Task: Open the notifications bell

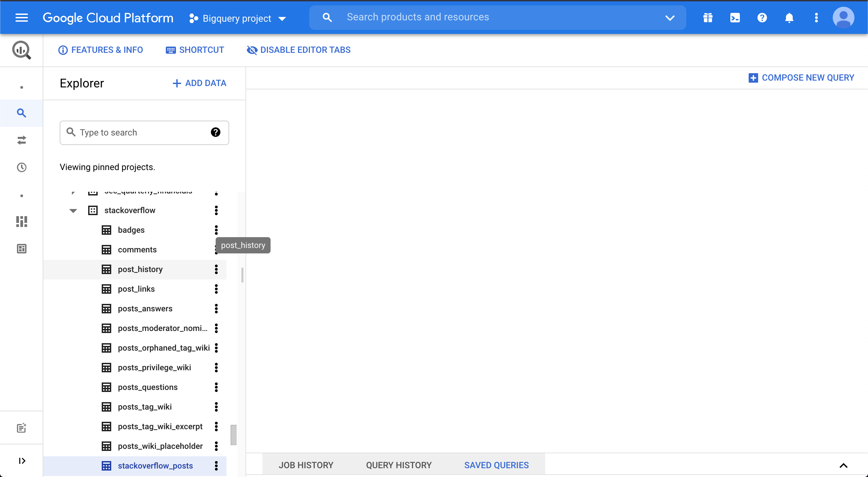Action: coord(789,18)
